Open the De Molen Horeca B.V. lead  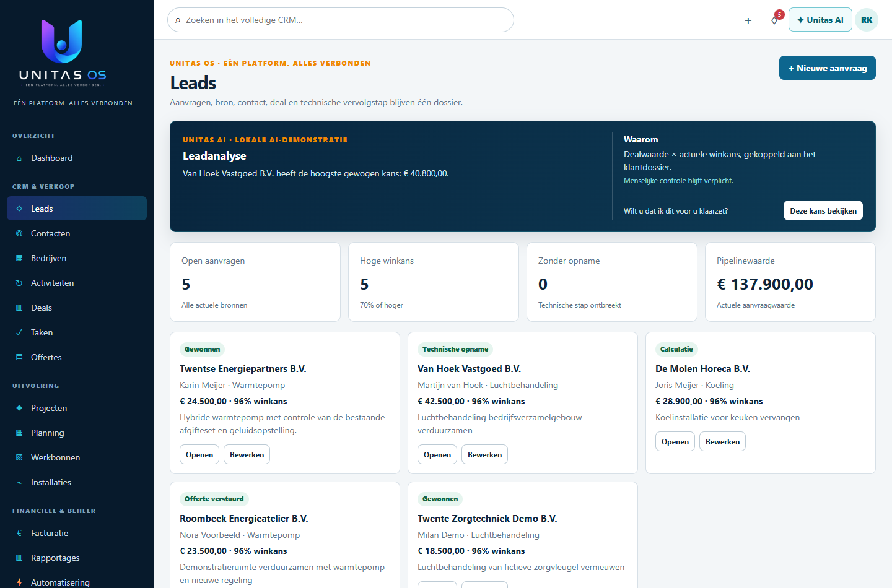(x=675, y=441)
